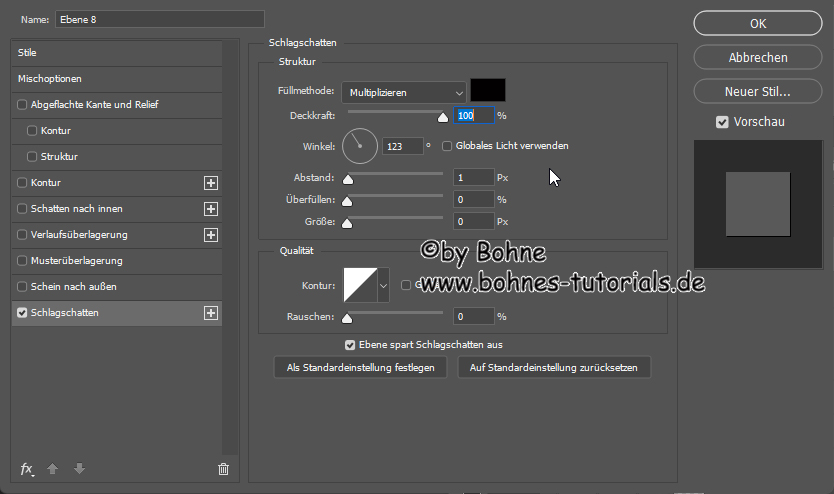Click the Neuer Stil... button
834x494 pixels.
tap(757, 92)
